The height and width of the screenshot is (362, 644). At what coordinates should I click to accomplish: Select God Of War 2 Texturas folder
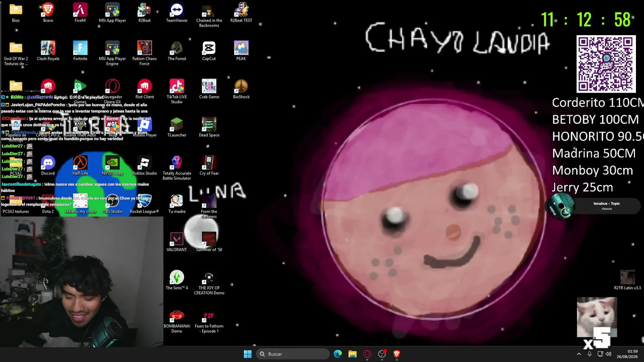coord(16,53)
